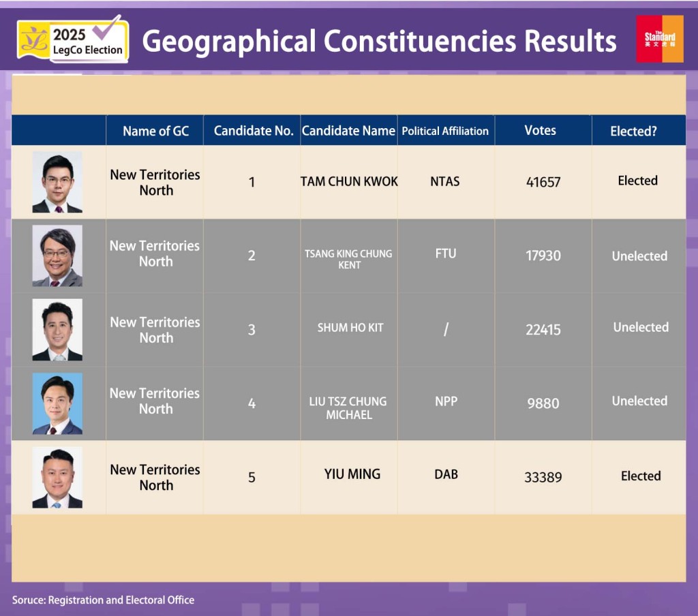Click LIU TSZ CHUNG MICHAEL name

(348, 408)
